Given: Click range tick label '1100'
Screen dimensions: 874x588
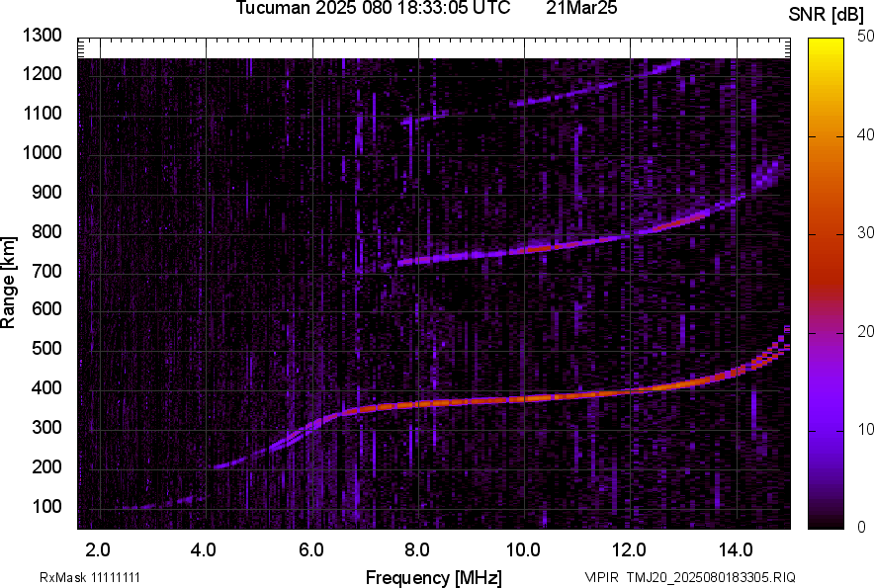Looking at the screenshot, I should (x=42, y=113).
